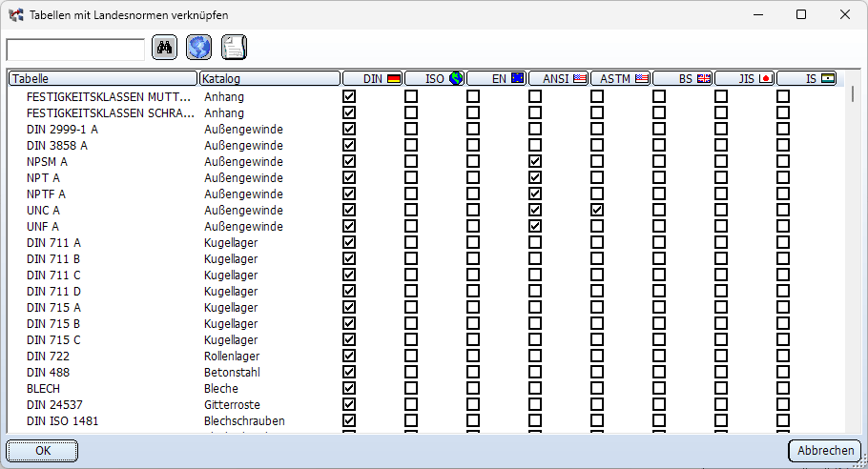The height and width of the screenshot is (469, 868).
Task: Click the EN column header
Action: 497,78
